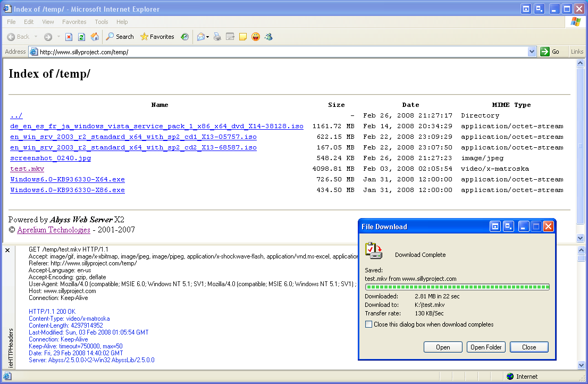Image resolution: width=588 pixels, height=384 pixels.
Task: Click the parent directory ../ link
Action: point(16,115)
